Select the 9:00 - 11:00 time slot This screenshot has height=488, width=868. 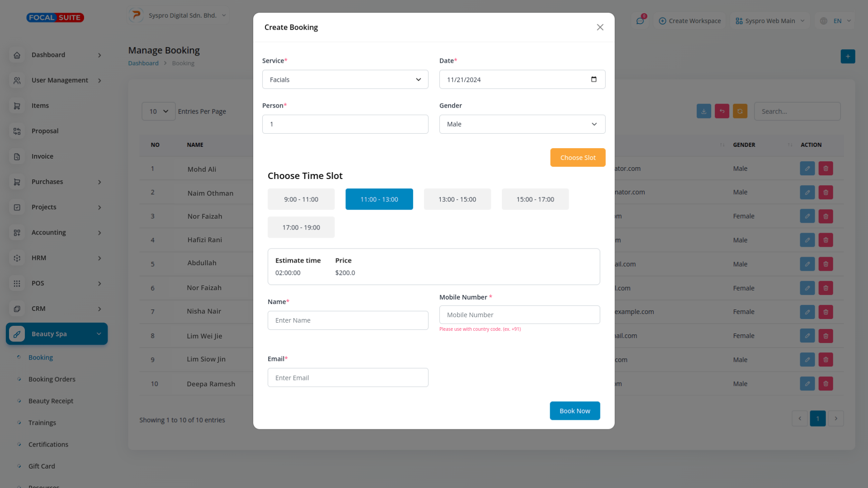[301, 199]
